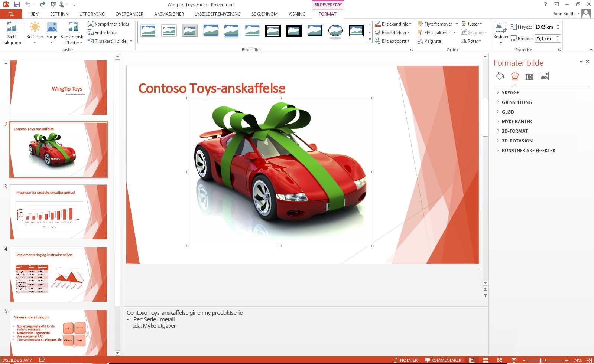The image size is (594, 364).
Task: Click the Save icon in quick access
Action: (x=17, y=4)
